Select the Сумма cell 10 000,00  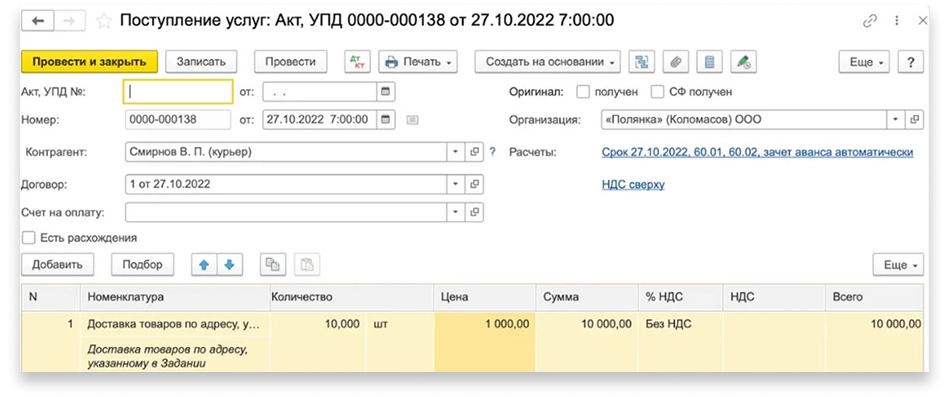point(587,324)
